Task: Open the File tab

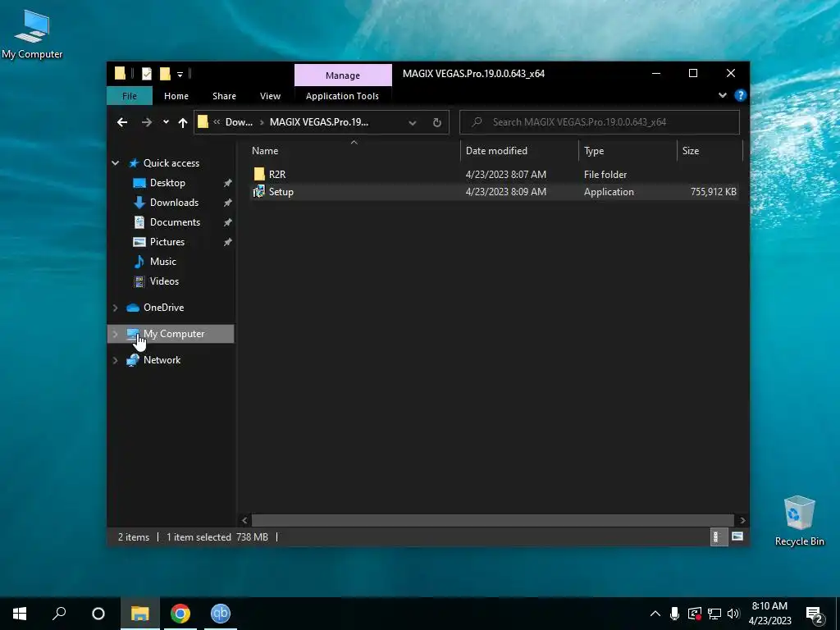Action: click(130, 96)
